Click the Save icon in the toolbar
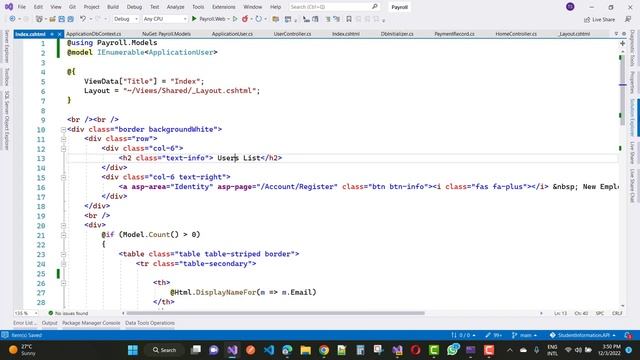The image size is (640, 360). pyautogui.click(x=61, y=19)
